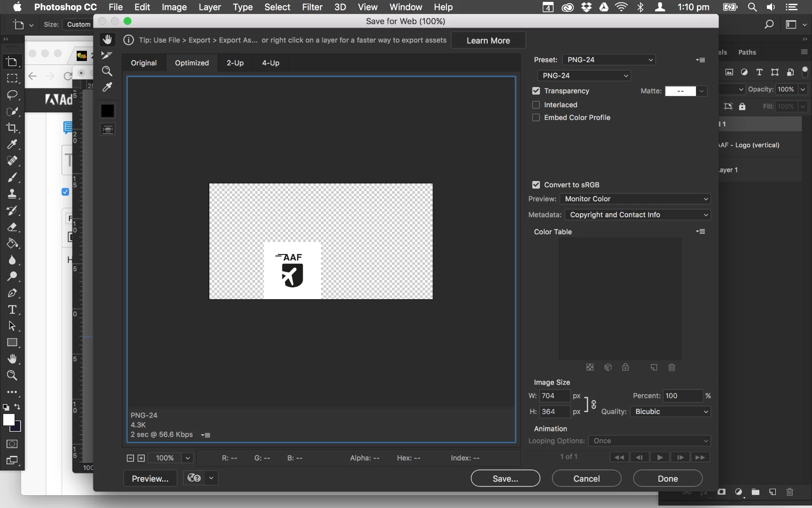Open the Preset PNG-24 dropdown

609,60
